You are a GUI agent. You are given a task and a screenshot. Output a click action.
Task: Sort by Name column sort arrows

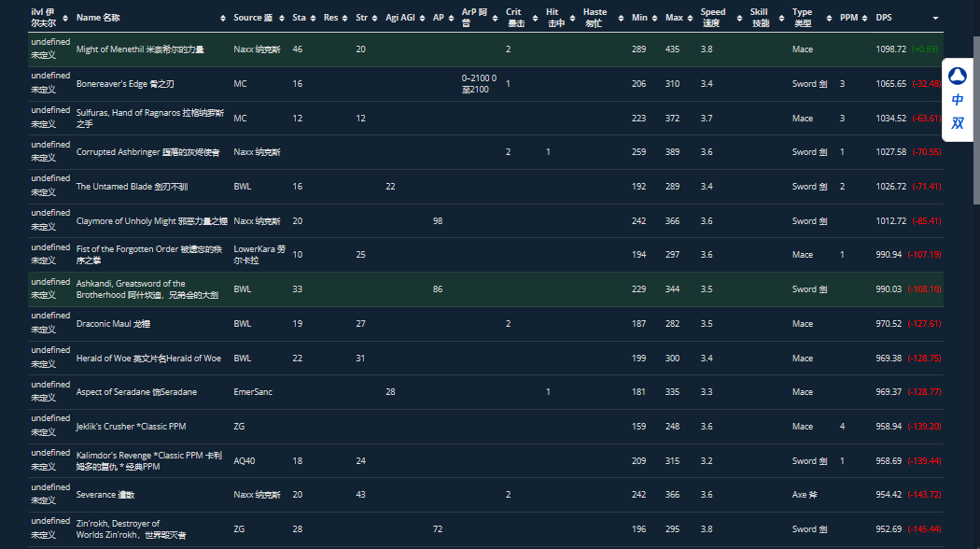223,18
